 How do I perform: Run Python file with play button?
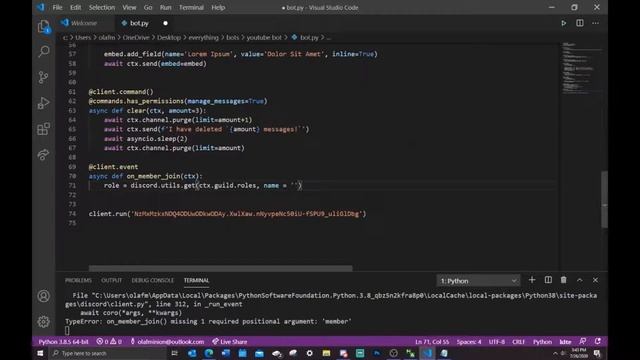coord(564,23)
